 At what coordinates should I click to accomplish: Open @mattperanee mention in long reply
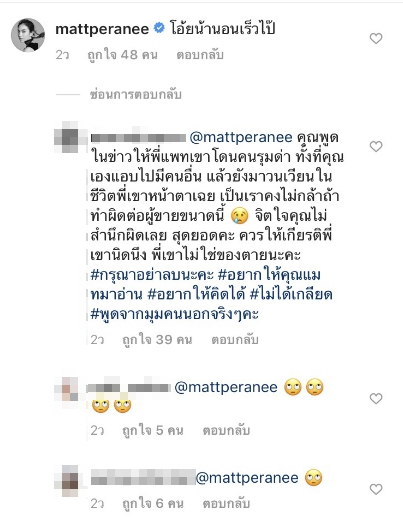[x=241, y=137]
